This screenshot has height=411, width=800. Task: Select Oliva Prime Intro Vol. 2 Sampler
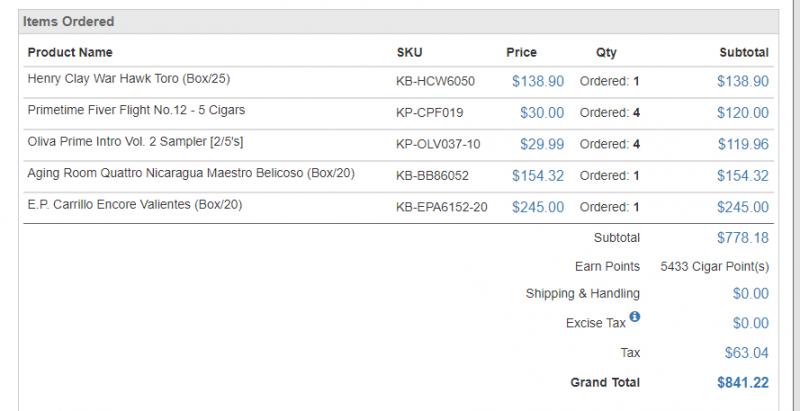pyautogui.click(x=135, y=142)
